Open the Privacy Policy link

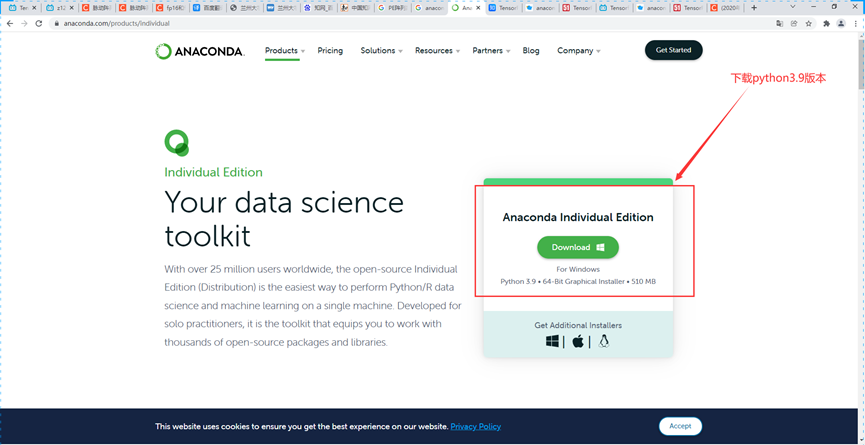(476, 426)
